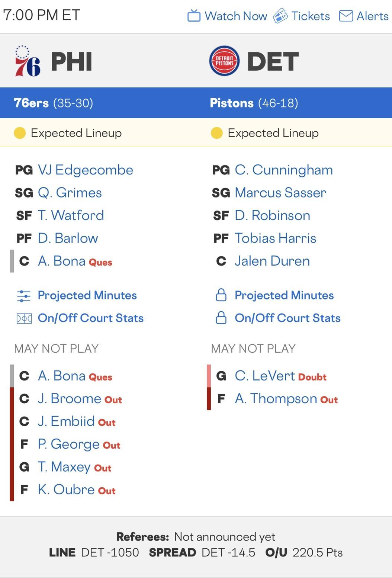Click the Watch Now link
The width and height of the screenshot is (392, 578).
(x=236, y=16)
